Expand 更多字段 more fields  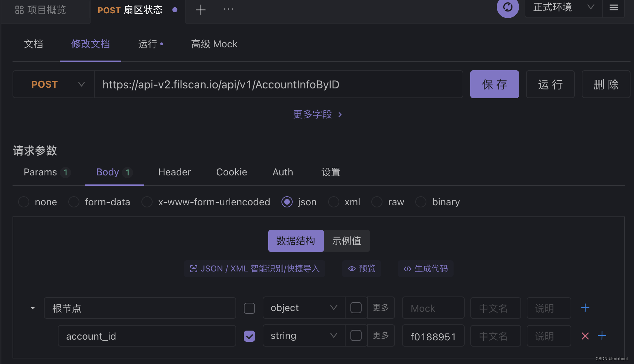pos(317,114)
